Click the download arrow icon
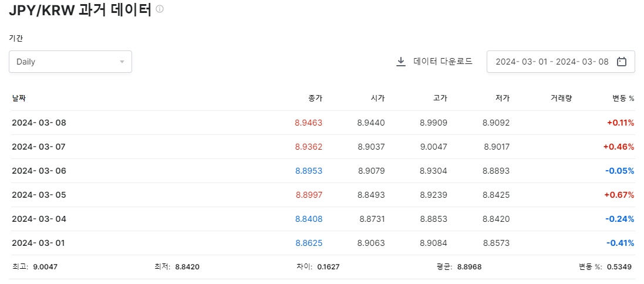The image size is (644, 284). point(401,62)
